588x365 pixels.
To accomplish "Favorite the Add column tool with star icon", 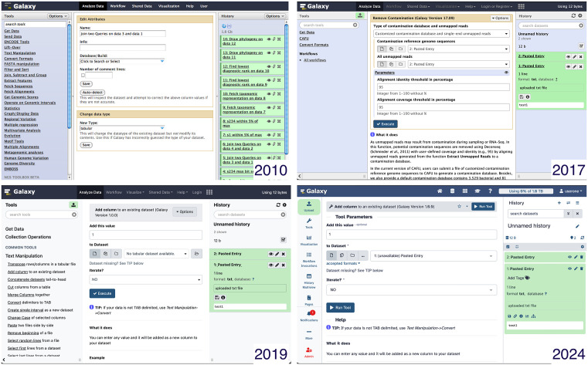I will [460, 206].
